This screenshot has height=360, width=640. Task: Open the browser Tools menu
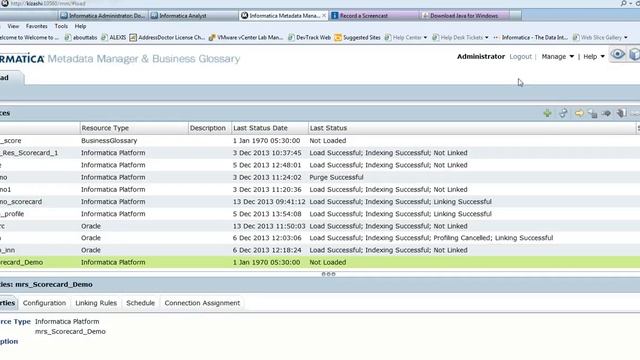point(61,26)
